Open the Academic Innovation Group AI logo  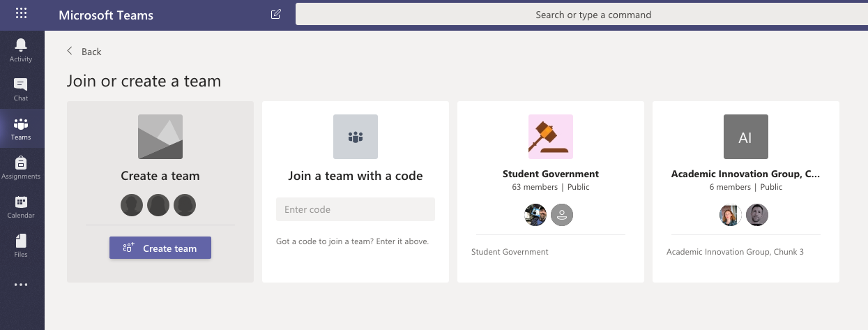coord(746,137)
